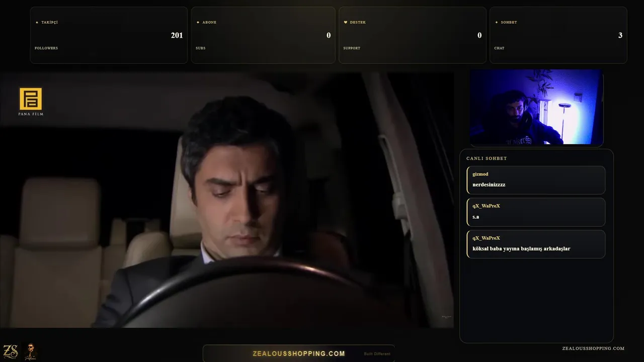Image resolution: width=644 pixels, height=362 pixels.
Task: Open the man-with-sunglasses portrait icon
Action: pos(30,351)
